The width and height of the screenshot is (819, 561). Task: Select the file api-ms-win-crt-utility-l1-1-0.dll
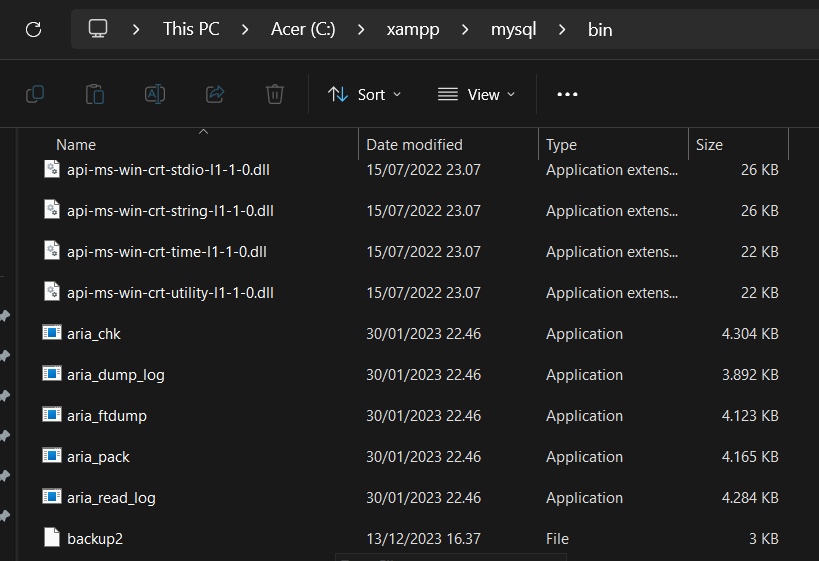pyautogui.click(x=170, y=293)
